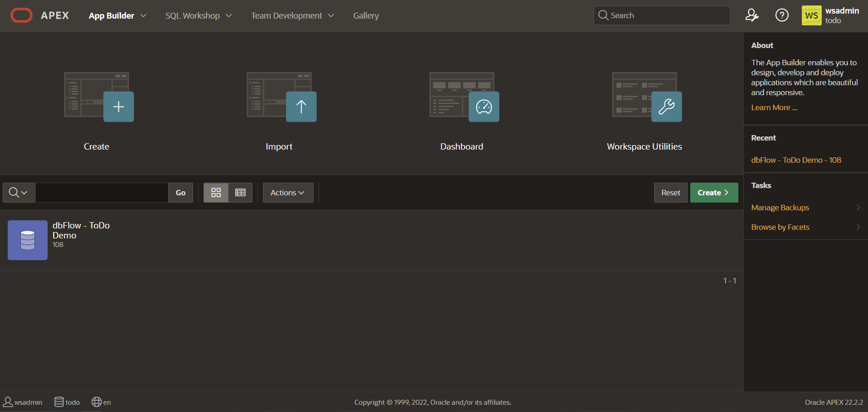Click the wsadmin username in header
This screenshot has width=868, height=412.
pyautogui.click(x=842, y=11)
